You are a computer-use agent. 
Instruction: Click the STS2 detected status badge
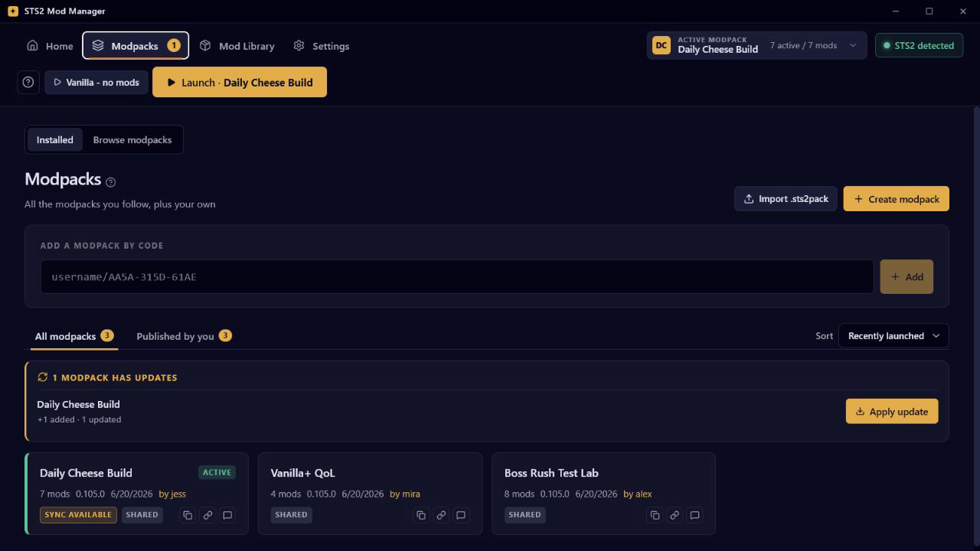coord(919,46)
